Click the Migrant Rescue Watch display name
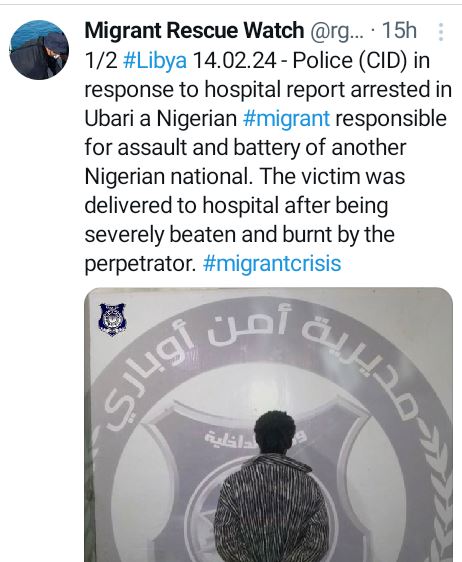 (x=194, y=30)
